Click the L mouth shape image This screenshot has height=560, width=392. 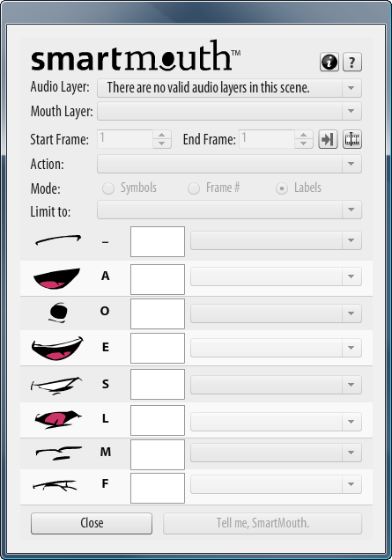[58, 419]
